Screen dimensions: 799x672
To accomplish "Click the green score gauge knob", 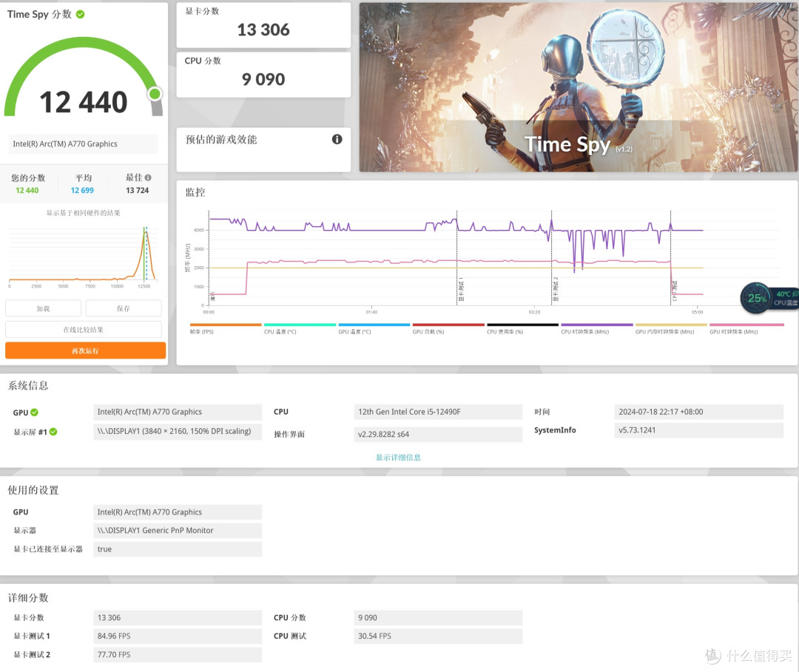I will (155, 94).
